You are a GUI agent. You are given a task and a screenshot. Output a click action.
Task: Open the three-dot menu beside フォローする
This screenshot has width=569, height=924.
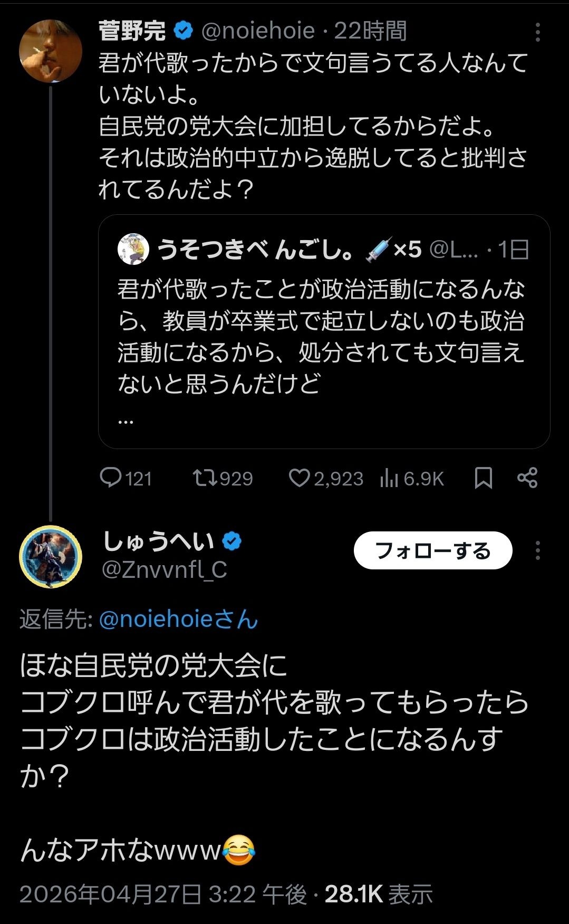pyautogui.click(x=537, y=550)
